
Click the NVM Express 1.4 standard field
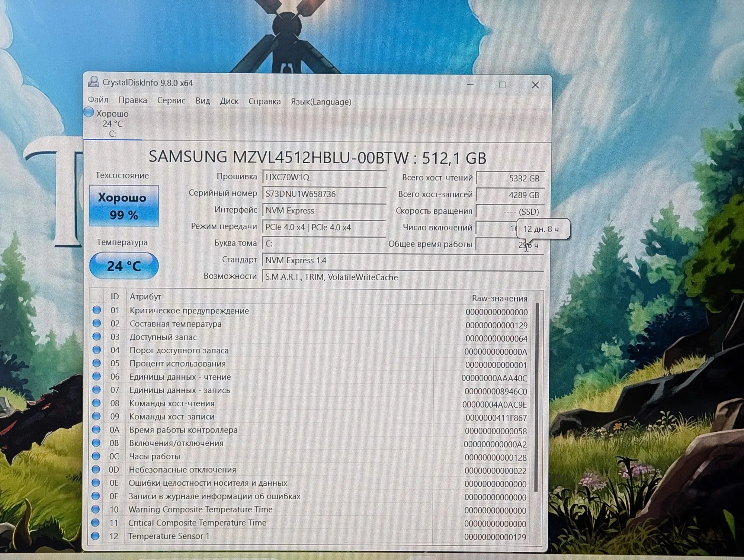403,260
